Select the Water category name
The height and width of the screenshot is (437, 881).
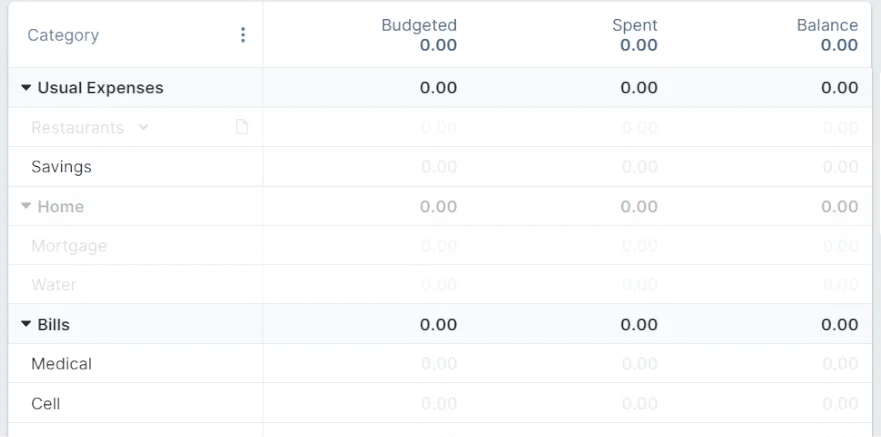click(54, 285)
